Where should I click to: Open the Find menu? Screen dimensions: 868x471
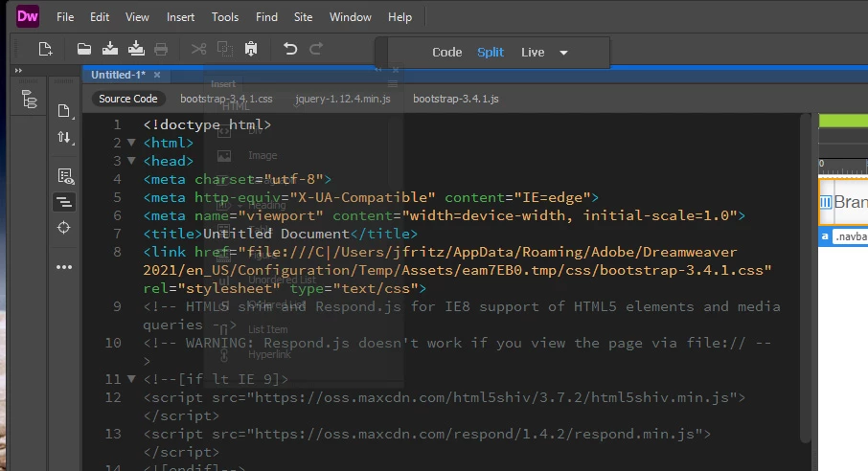[x=266, y=17]
